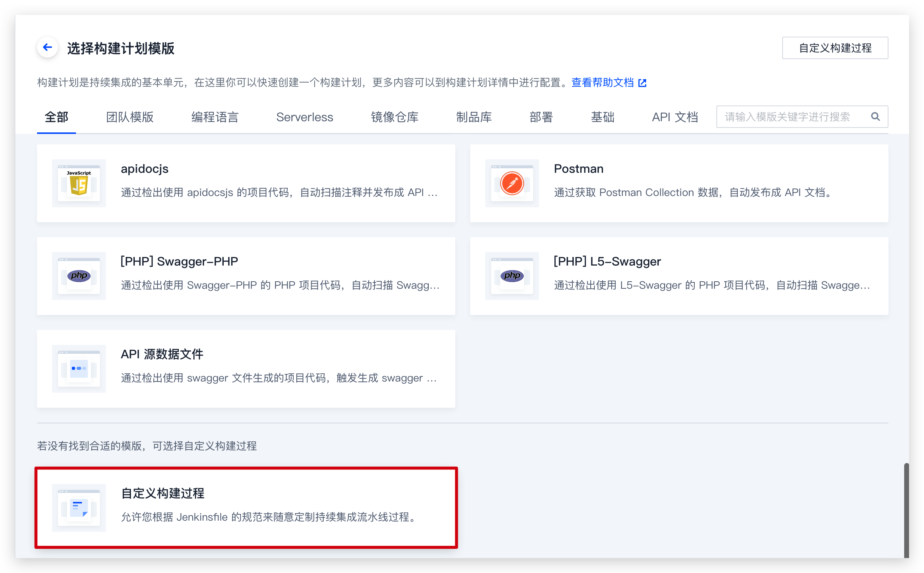Click the Postman logo icon
924x573 pixels.
tap(512, 183)
